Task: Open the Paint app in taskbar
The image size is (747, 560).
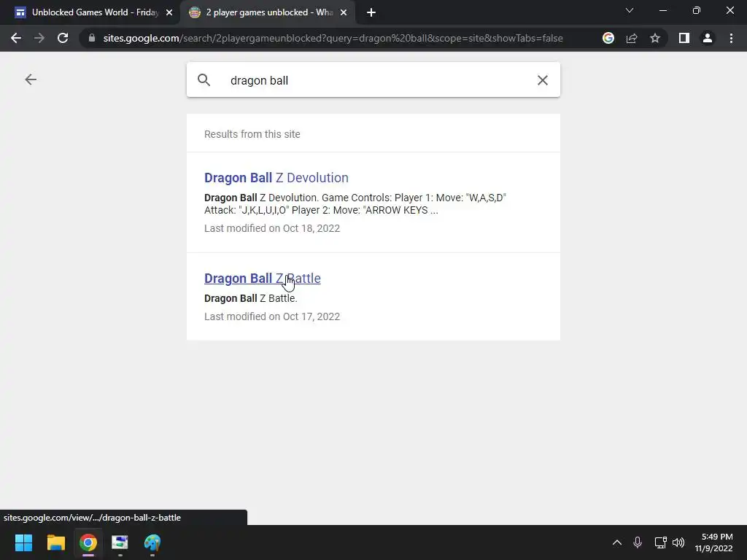Action: pyautogui.click(x=152, y=542)
